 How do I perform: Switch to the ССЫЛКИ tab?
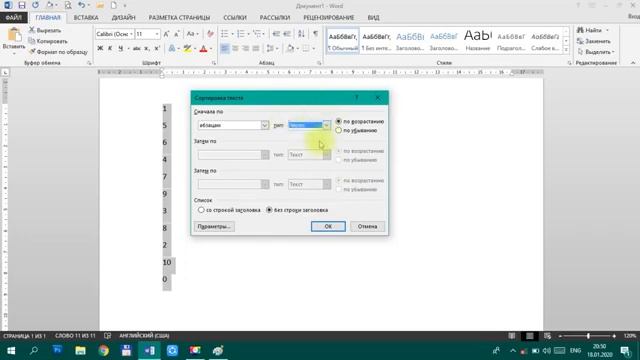(x=235, y=18)
